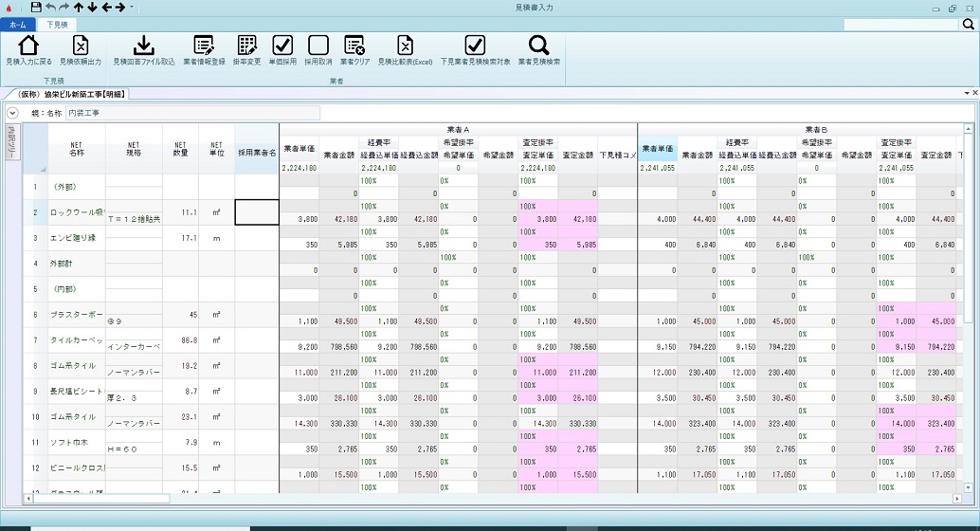Click the top-right ribbon search field
Viewport: 980px width, 531px height.
901,25
